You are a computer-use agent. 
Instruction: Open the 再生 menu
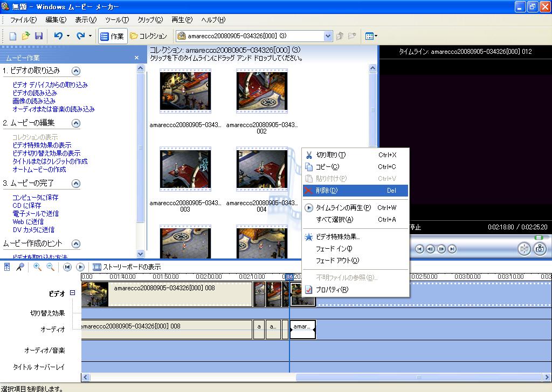[182, 20]
